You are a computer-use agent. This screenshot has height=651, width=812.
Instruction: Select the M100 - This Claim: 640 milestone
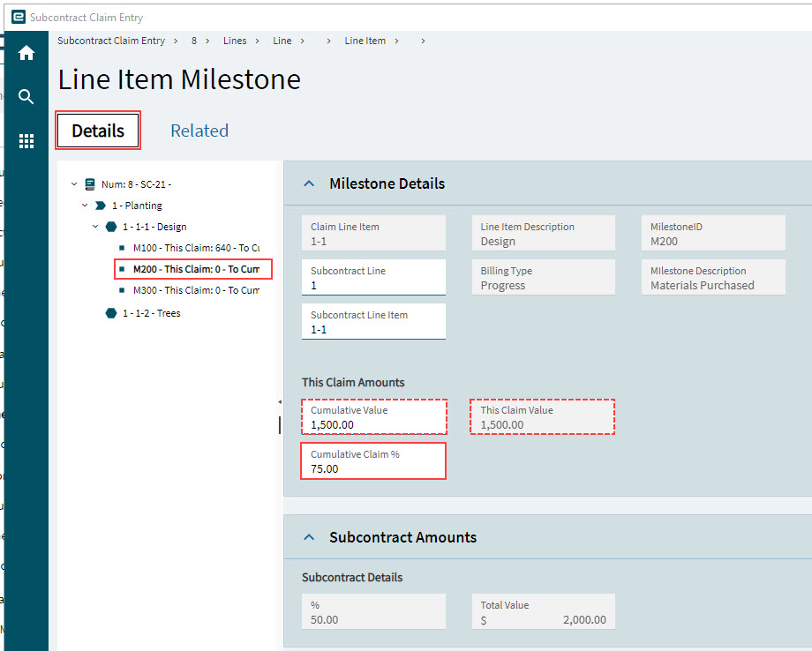click(x=196, y=248)
